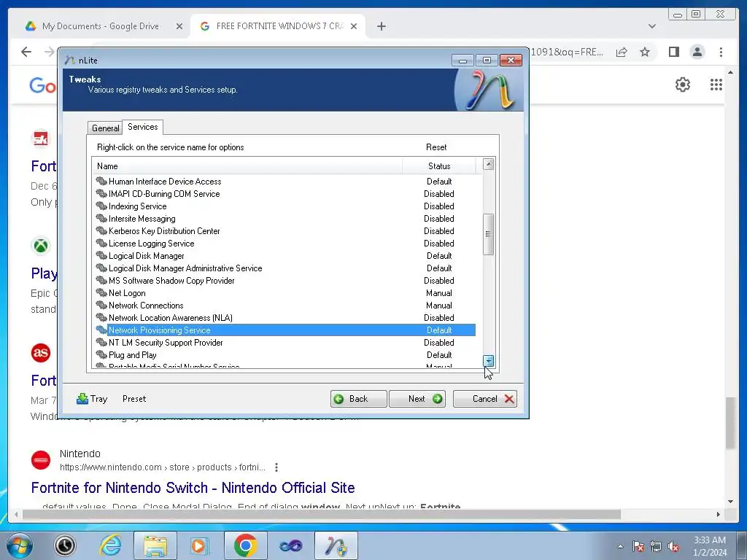
Task: Open a new Chrome tab
Action: click(381, 26)
